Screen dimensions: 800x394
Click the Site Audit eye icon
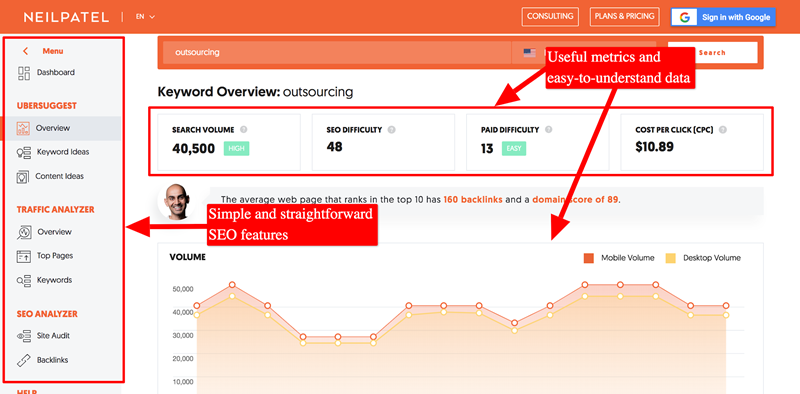point(24,336)
